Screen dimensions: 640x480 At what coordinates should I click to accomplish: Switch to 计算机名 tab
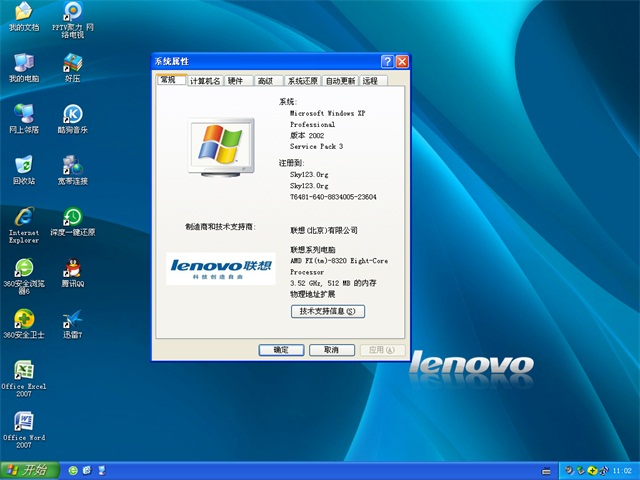(x=205, y=81)
